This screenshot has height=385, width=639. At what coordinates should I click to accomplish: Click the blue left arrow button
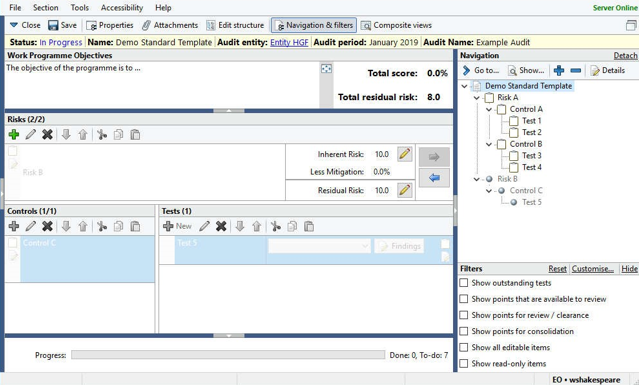point(434,178)
